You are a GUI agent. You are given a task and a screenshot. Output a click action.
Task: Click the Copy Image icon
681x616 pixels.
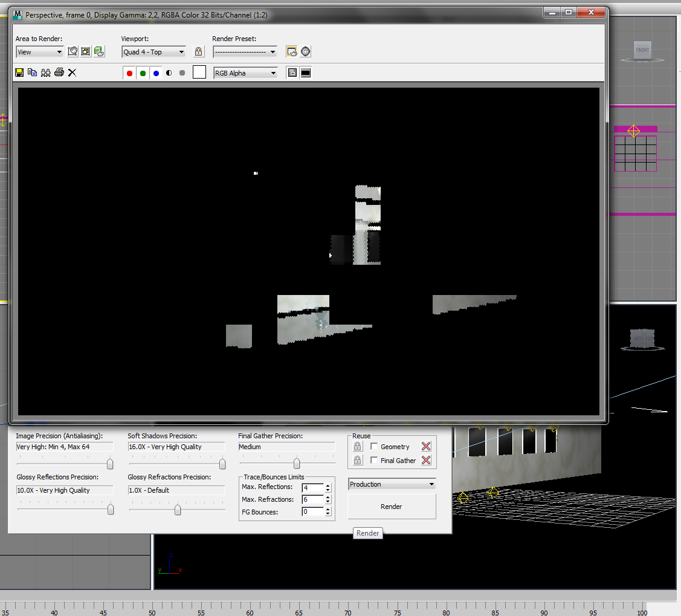(x=32, y=73)
